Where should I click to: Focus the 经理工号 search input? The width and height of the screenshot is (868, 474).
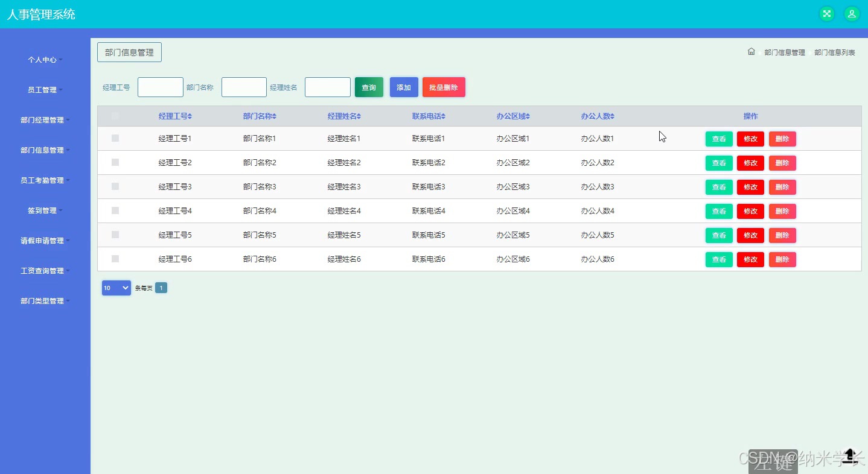[x=161, y=87]
